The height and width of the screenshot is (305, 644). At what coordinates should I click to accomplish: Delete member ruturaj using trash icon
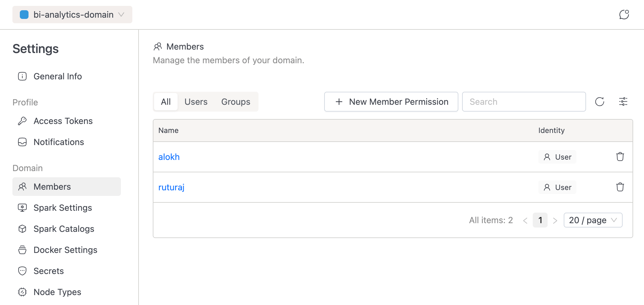(620, 187)
